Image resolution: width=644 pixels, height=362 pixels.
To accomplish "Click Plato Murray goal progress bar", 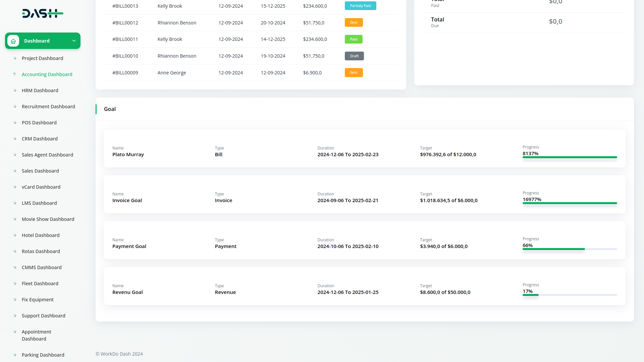I will [x=570, y=157].
